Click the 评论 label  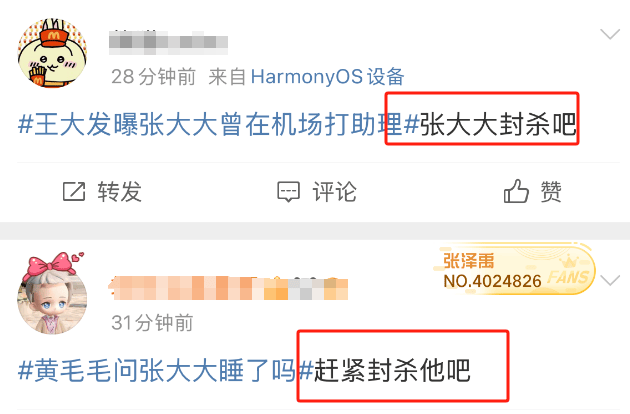pyautogui.click(x=334, y=191)
